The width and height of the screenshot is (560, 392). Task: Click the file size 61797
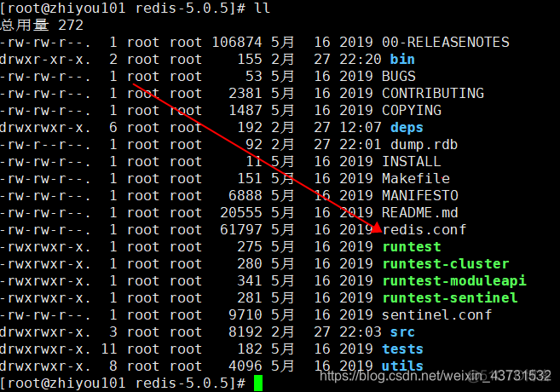tap(241, 229)
